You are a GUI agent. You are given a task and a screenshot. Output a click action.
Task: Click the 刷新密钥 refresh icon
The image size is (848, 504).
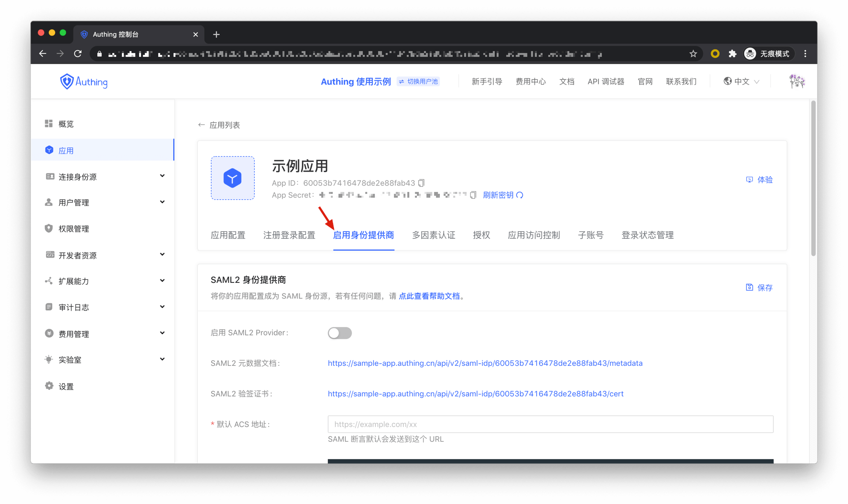[x=520, y=195]
